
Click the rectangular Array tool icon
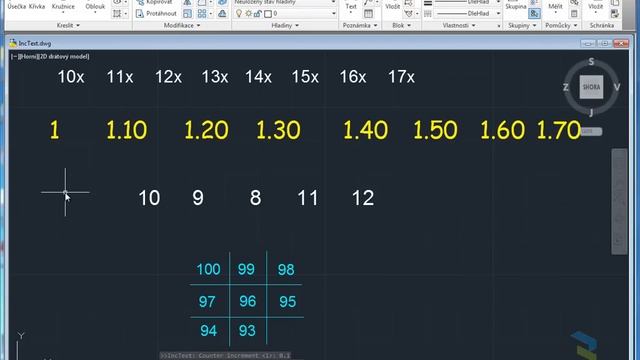[202, 14]
